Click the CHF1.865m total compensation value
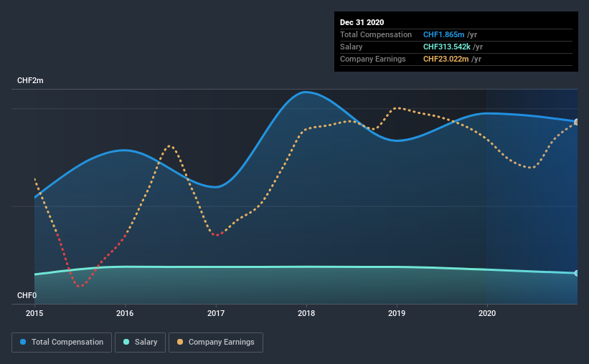 click(443, 34)
